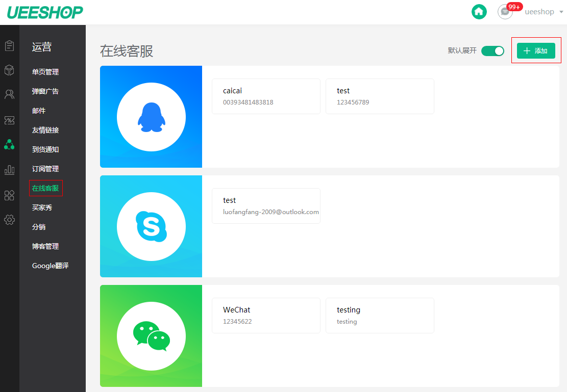Open the green home icon
Image resolution: width=567 pixels, height=392 pixels.
click(479, 12)
